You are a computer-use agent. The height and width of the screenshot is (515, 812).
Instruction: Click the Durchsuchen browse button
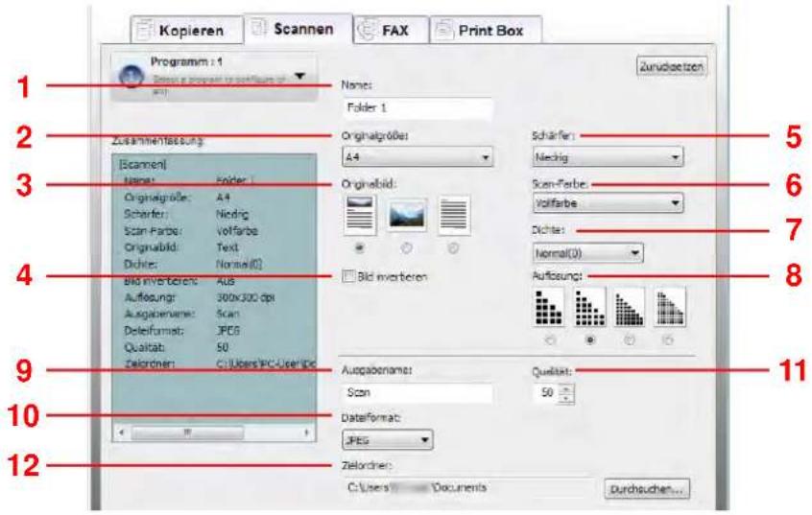tap(646, 488)
